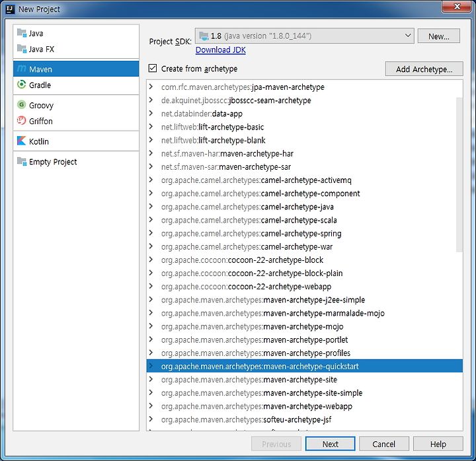476x461 pixels.
Task: Select Java FX project type
Action: (76, 49)
